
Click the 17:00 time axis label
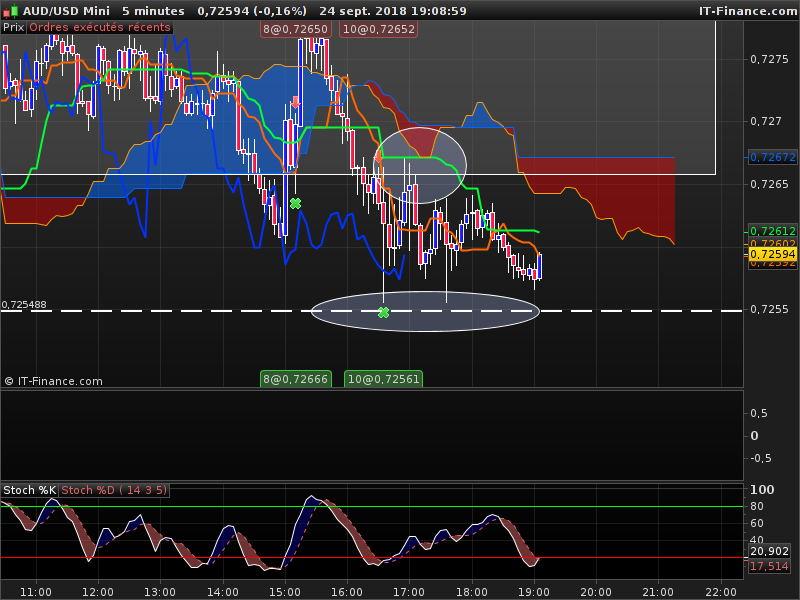tap(409, 592)
